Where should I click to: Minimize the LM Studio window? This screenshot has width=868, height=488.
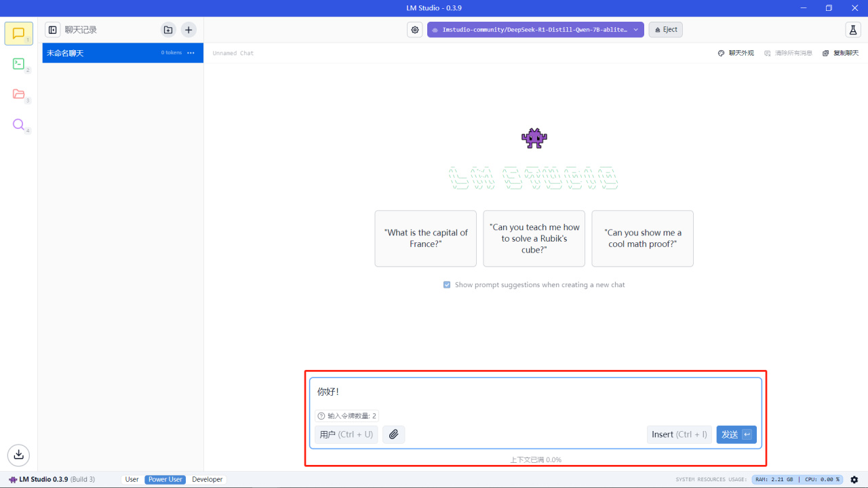(802, 8)
